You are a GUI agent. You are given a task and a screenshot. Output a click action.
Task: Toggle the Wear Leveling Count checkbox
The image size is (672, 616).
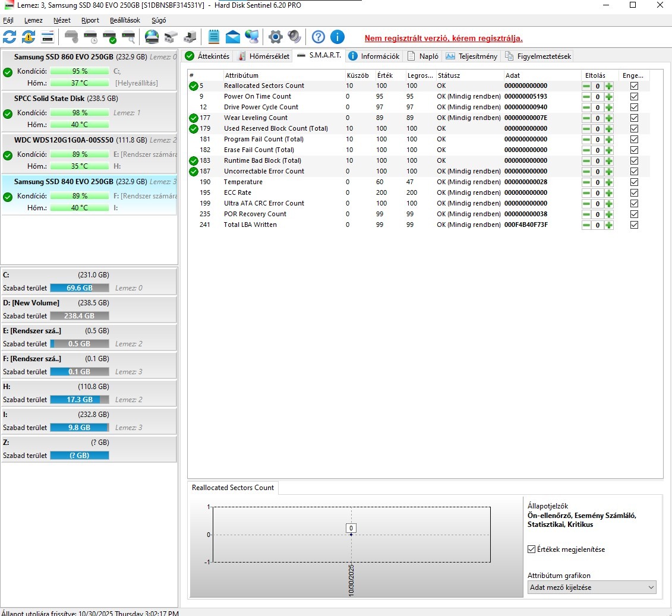tap(635, 118)
